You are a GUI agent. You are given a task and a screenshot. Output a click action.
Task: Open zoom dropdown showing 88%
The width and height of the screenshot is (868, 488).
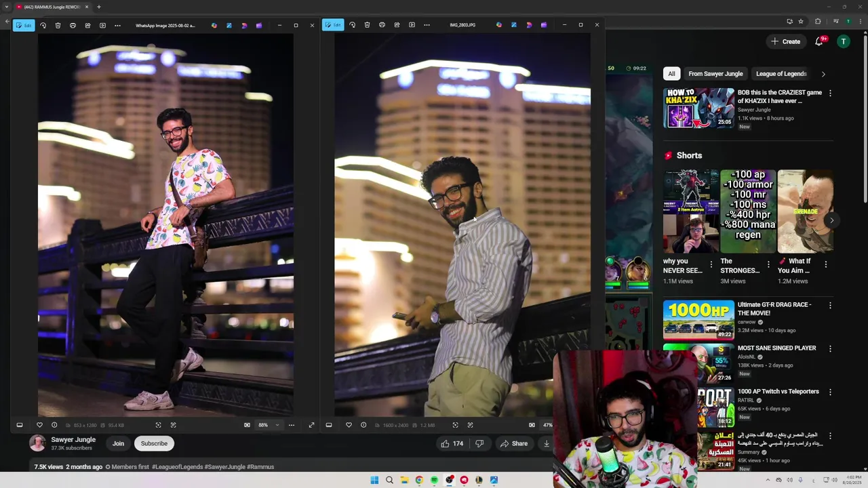pos(269,425)
